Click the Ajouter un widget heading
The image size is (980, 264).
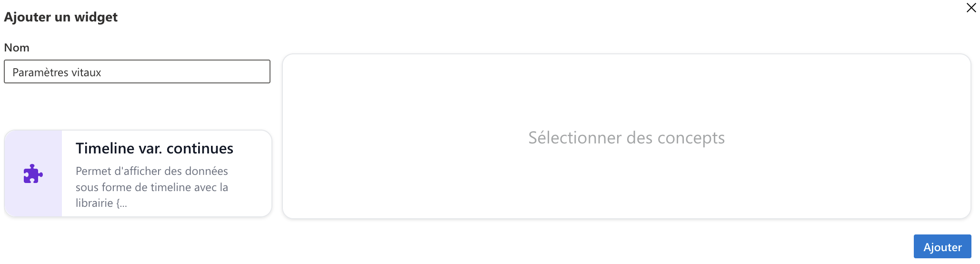(60, 17)
